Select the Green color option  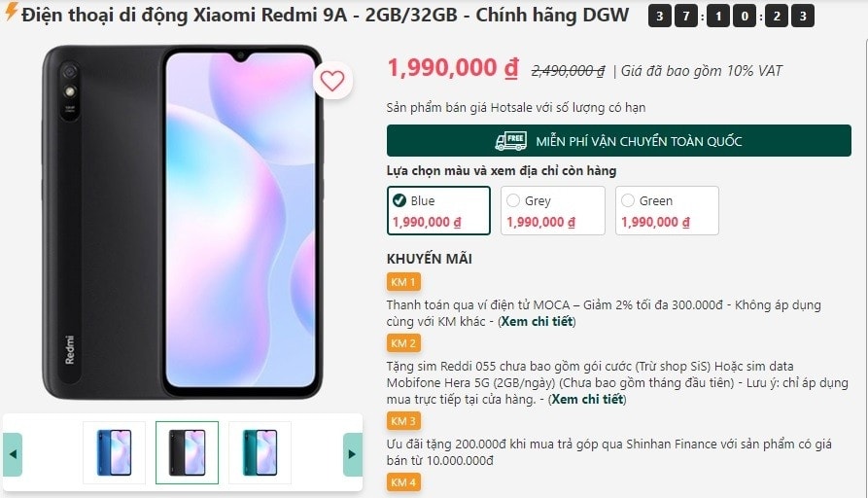[x=667, y=210]
